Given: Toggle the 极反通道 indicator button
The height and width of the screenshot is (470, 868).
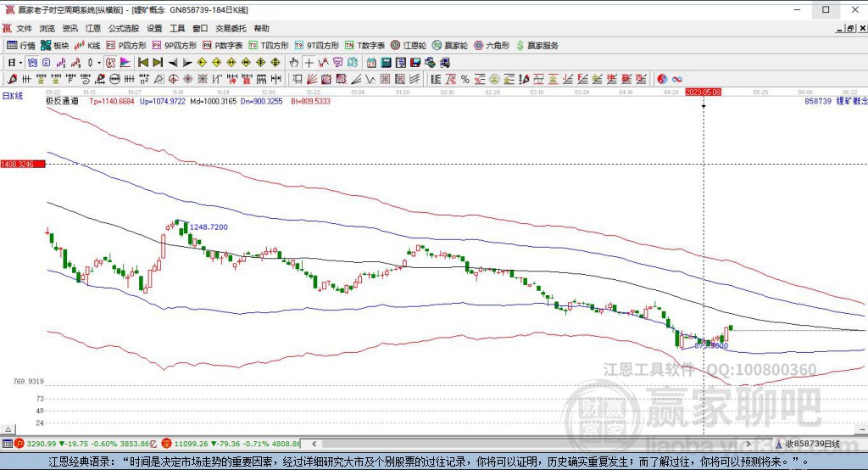Looking at the screenshot, I should tap(110, 63).
